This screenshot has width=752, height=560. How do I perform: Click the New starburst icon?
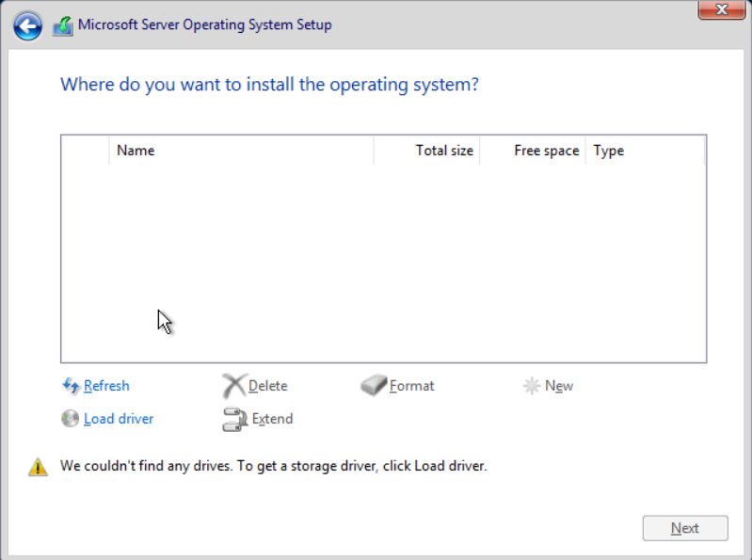click(x=532, y=386)
